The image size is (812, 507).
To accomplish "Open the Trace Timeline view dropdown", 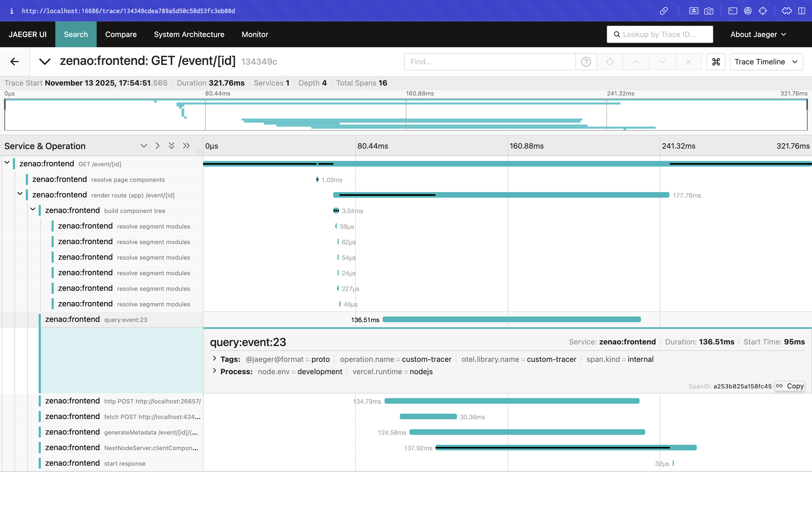I will [766, 62].
